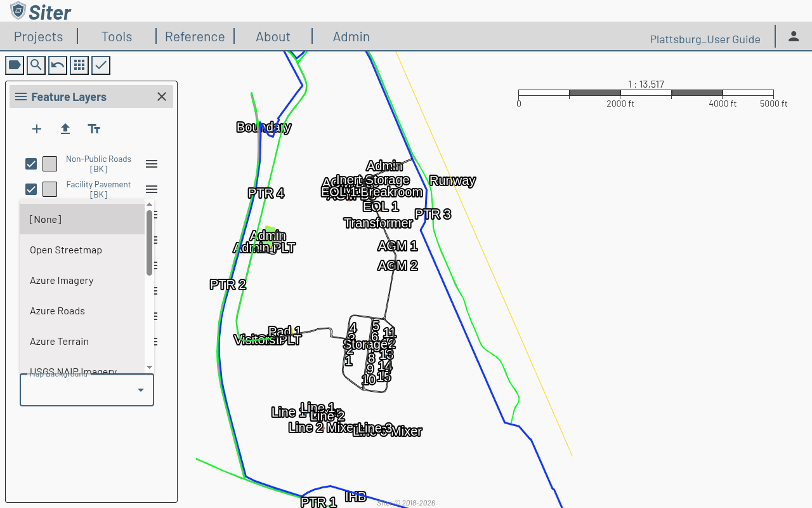Open the Feature Layers hamburger menu
The image size is (812, 508).
pyautogui.click(x=21, y=97)
